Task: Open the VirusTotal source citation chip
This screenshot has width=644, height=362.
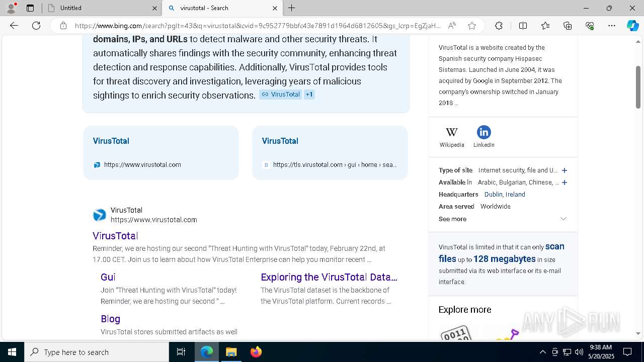Action: point(280,95)
